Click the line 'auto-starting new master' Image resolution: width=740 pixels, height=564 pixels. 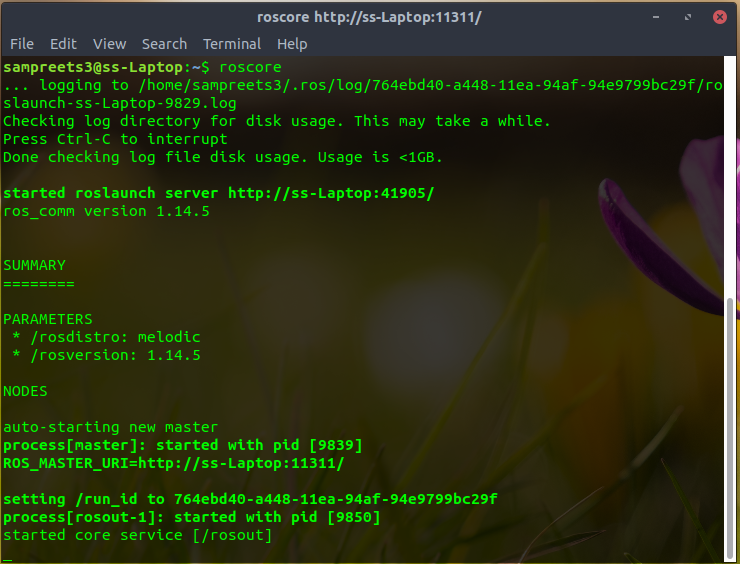[x=110, y=427]
